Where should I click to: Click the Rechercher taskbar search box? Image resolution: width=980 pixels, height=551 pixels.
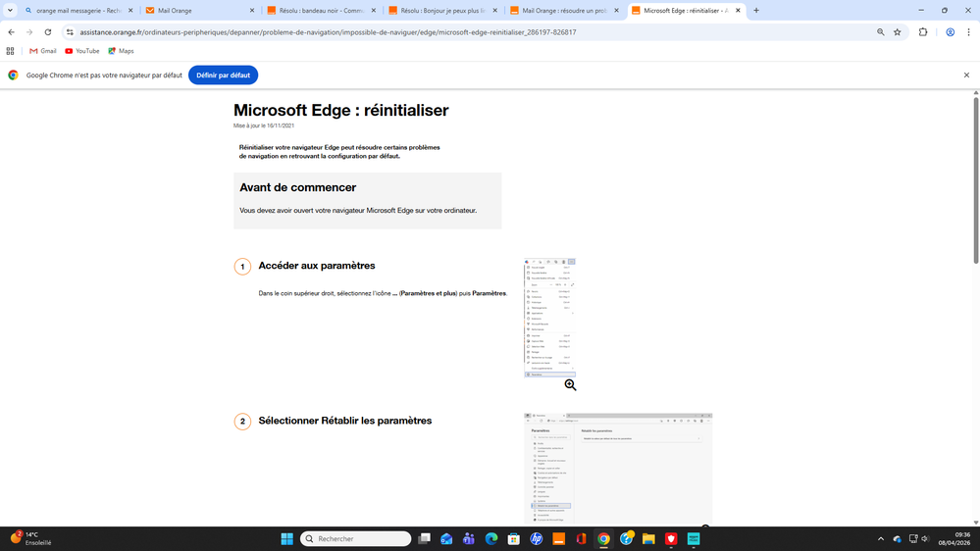(356, 538)
